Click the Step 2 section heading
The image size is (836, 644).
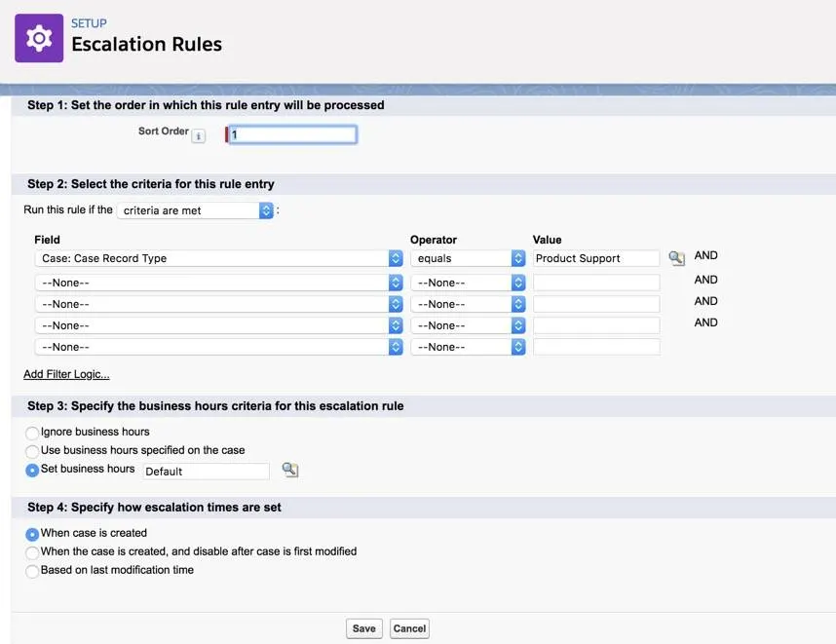151,184
